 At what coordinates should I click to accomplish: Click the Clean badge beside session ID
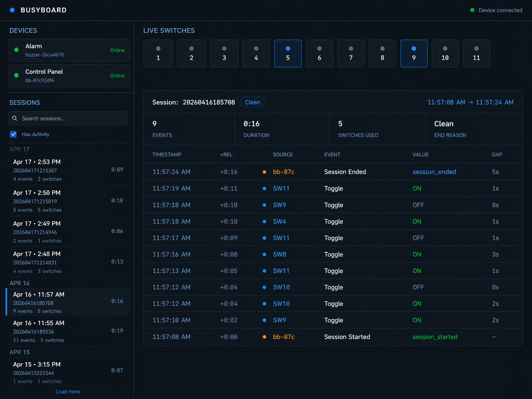tap(252, 102)
